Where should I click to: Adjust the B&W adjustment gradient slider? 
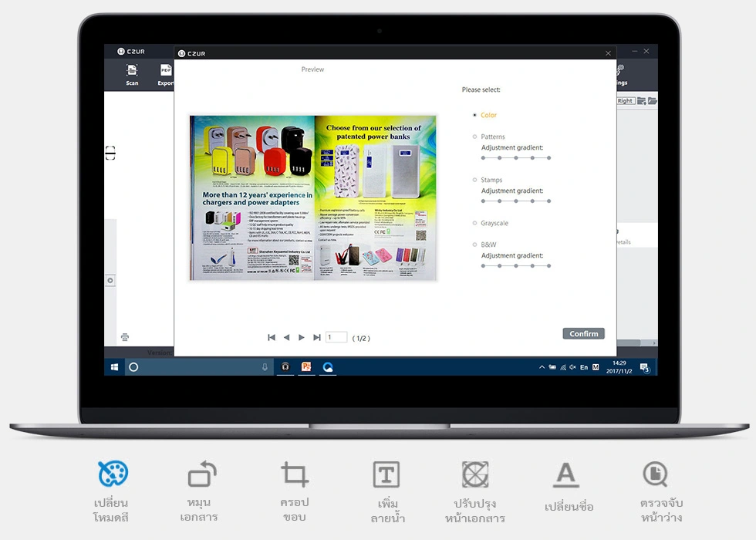point(516,265)
